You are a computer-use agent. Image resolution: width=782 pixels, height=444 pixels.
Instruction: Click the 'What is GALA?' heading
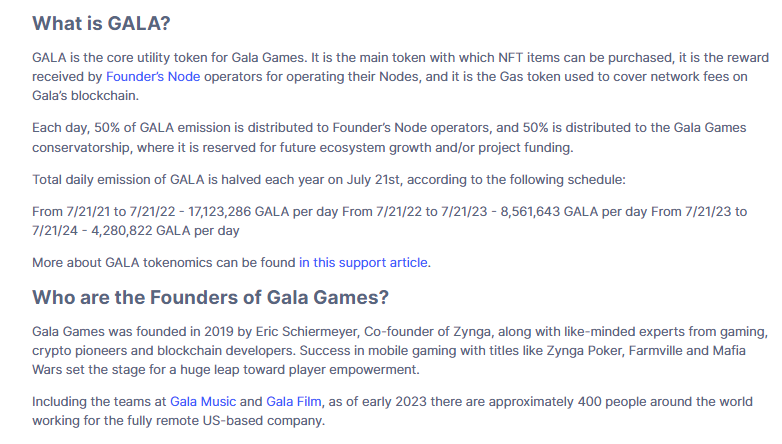click(101, 23)
